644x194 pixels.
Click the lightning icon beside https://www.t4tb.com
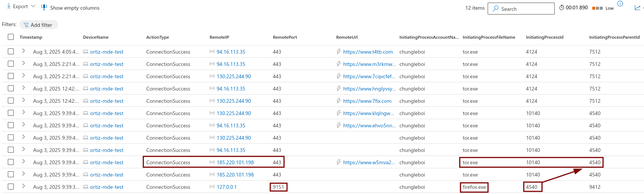tap(339, 52)
